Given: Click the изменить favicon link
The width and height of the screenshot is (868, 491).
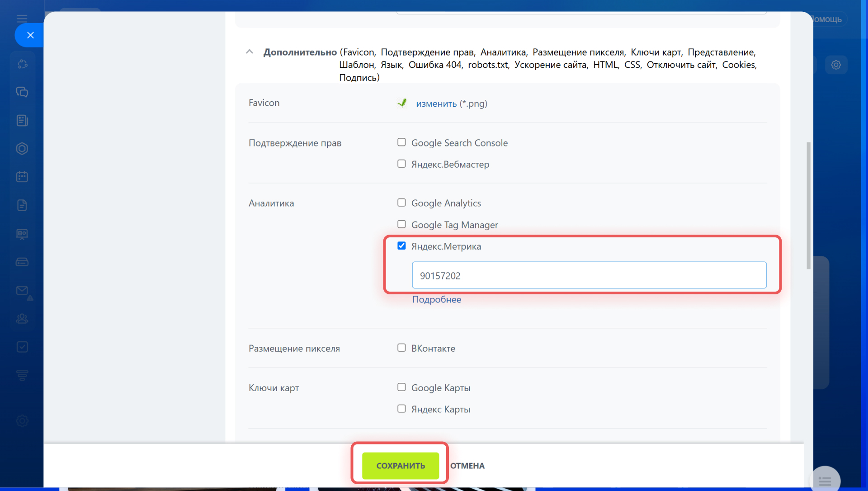Looking at the screenshot, I should click(x=436, y=104).
